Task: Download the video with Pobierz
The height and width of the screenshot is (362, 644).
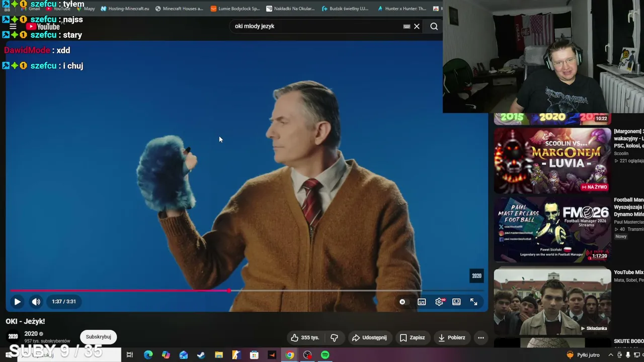Action: (451, 337)
